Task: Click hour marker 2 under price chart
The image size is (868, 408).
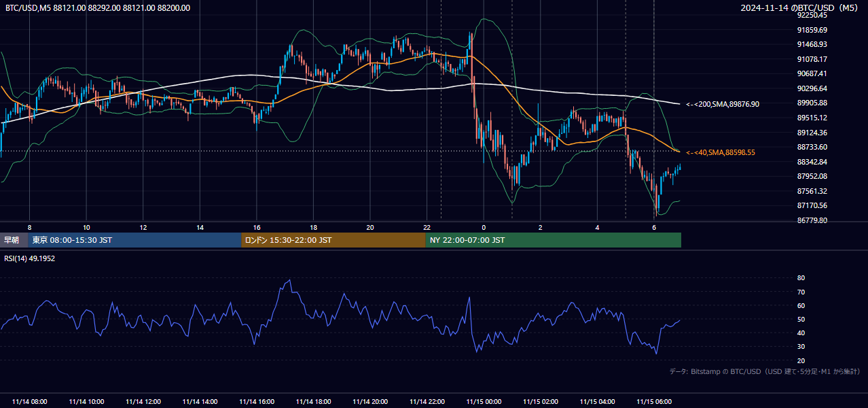Action: [541, 227]
